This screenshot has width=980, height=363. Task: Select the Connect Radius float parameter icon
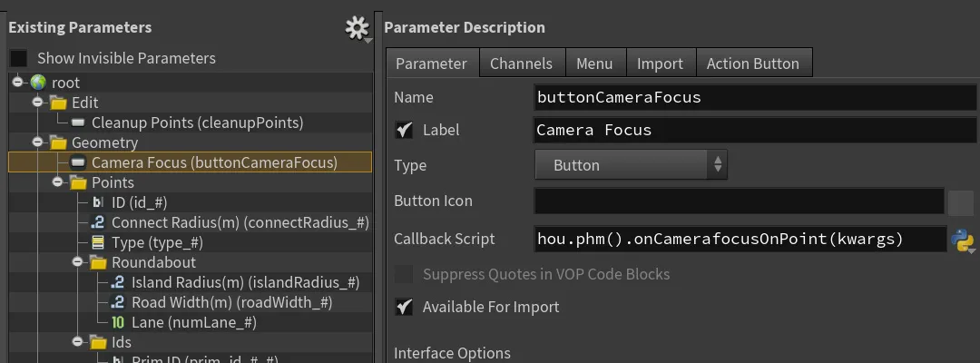[x=98, y=222]
